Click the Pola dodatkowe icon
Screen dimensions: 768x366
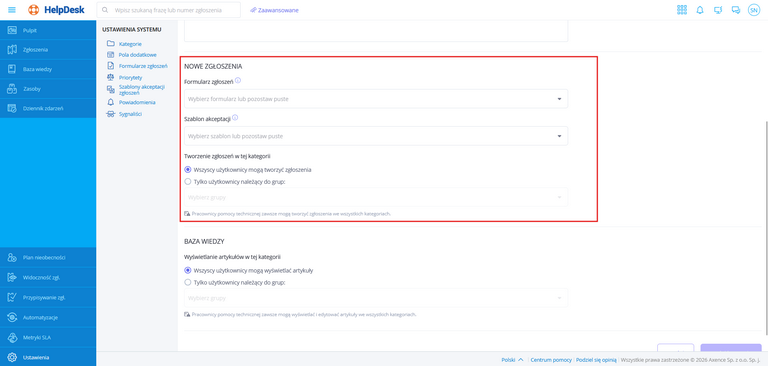pyautogui.click(x=110, y=54)
